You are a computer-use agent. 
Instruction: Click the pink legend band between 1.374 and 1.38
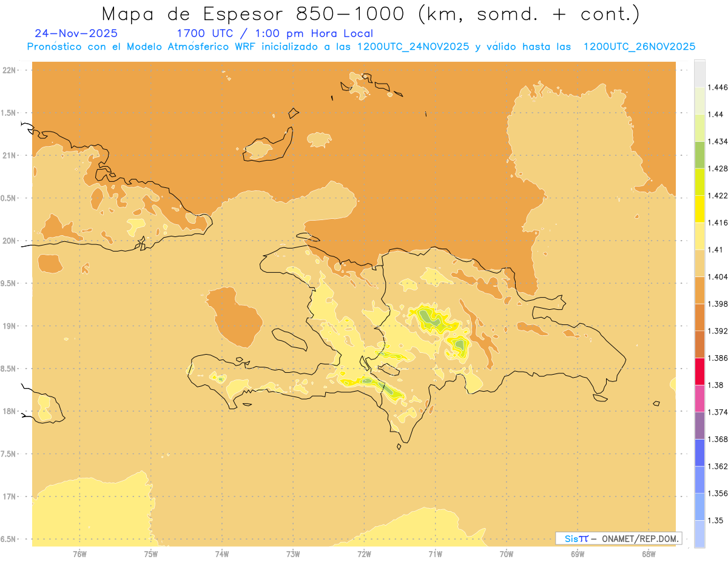(699, 398)
